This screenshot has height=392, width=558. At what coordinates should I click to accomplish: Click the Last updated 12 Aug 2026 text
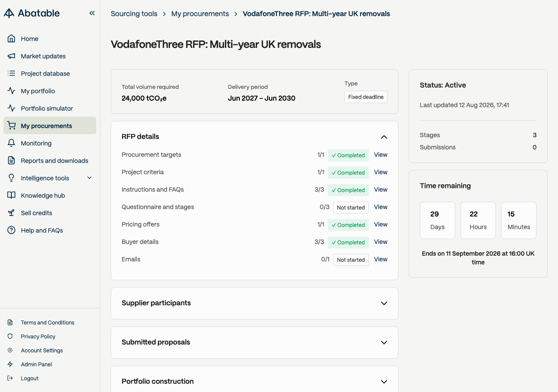click(464, 105)
